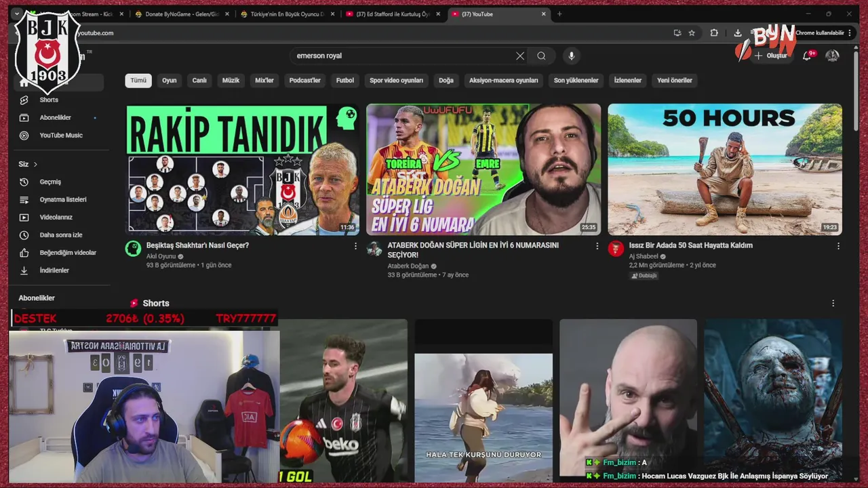Play the Rakip Tanıdık video thumbnail
This screenshot has width=868, height=488.
click(x=243, y=169)
